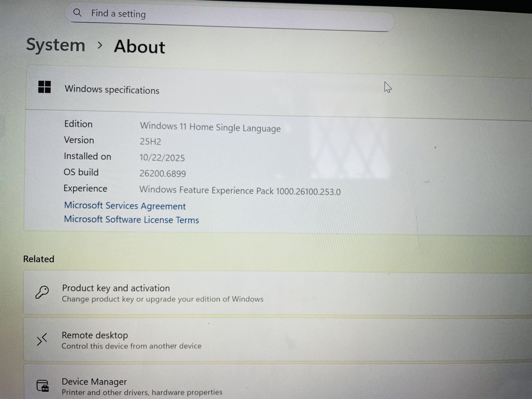
Task: Select the OS build value text
Action: click(x=163, y=173)
